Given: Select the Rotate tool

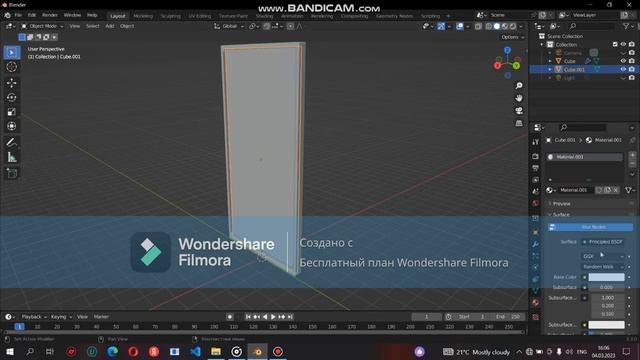Looking at the screenshot, I should click(x=11, y=98).
